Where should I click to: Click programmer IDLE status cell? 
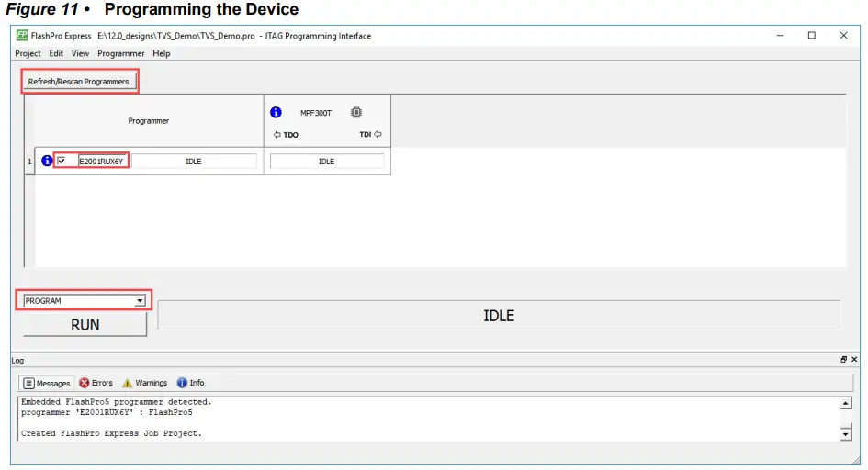click(194, 161)
